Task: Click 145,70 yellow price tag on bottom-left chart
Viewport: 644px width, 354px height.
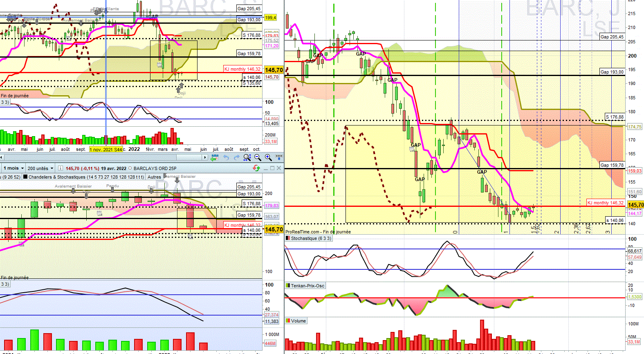Action: click(x=274, y=229)
